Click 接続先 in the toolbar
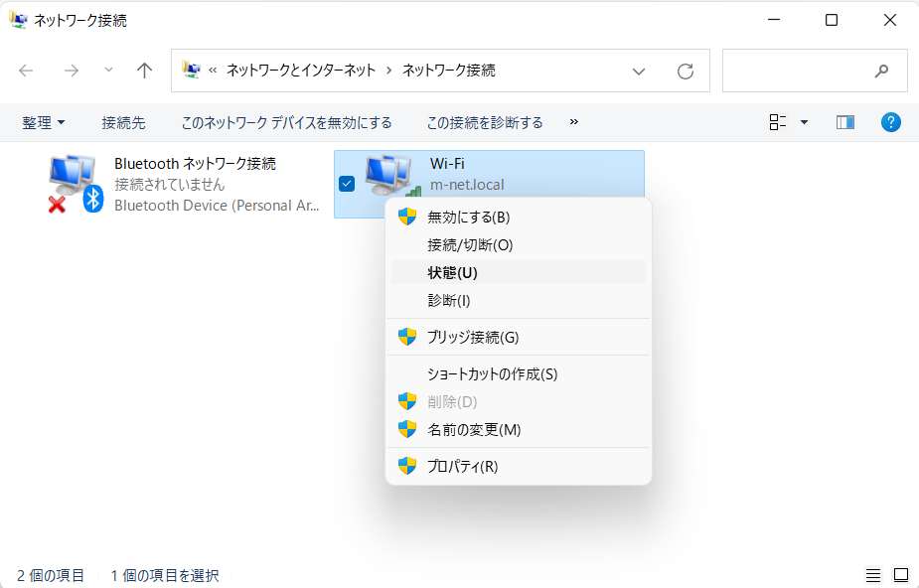Image resolution: width=919 pixels, height=588 pixels. coord(123,122)
